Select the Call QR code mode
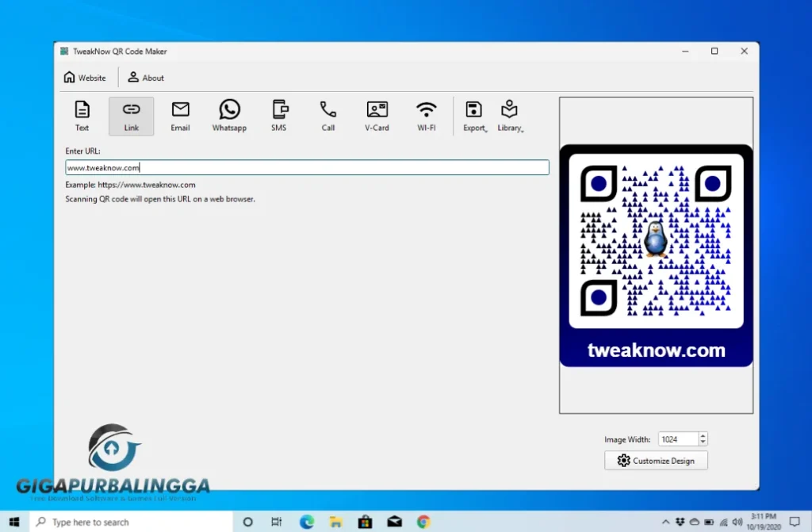This screenshot has height=532, width=812. [x=327, y=115]
